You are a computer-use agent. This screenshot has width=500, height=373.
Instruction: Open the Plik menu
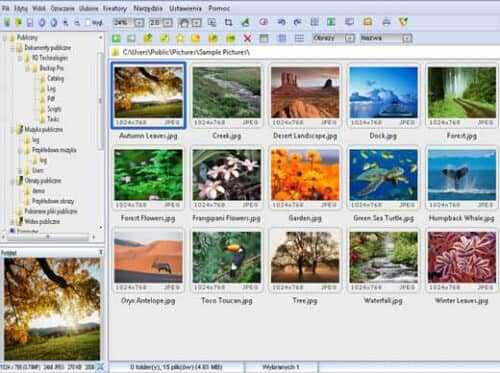[6, 8]
